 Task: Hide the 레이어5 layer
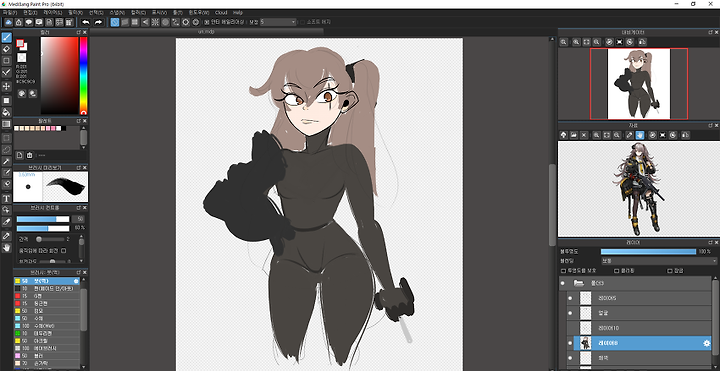point(570,298)
